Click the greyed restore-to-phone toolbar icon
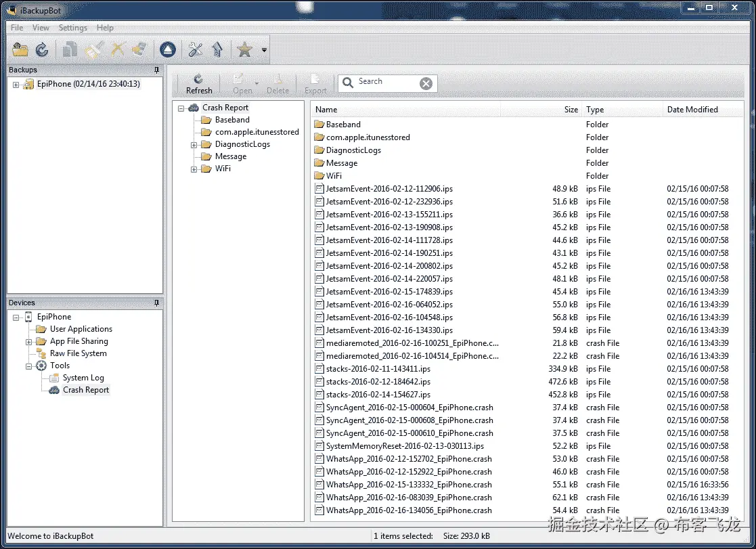This screenshot has width=756, height=549. [x=139, y=49]
